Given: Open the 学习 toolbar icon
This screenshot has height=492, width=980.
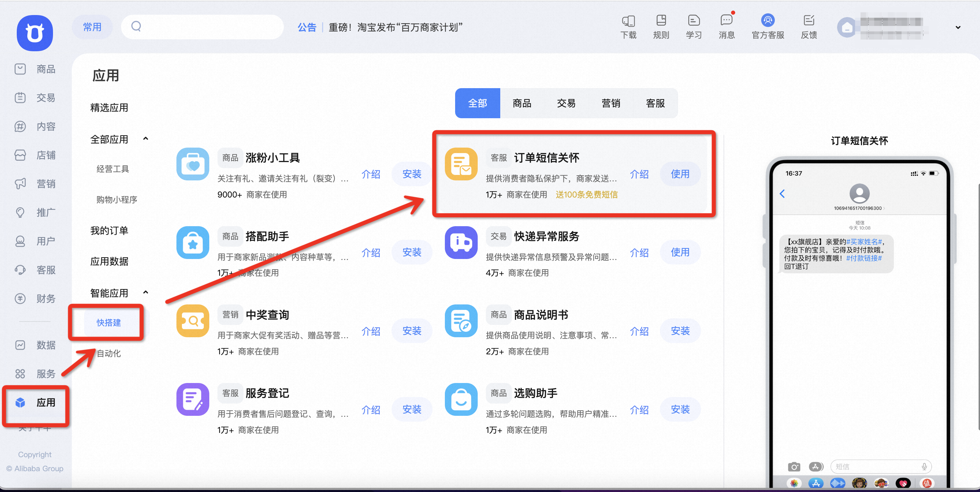Looking at the screenshot, I should coord(693,27).
